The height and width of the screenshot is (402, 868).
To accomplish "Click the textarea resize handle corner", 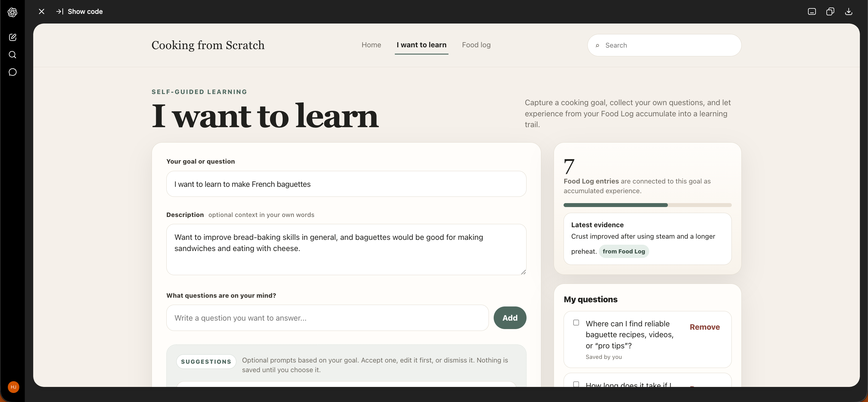I will (523, 272).
